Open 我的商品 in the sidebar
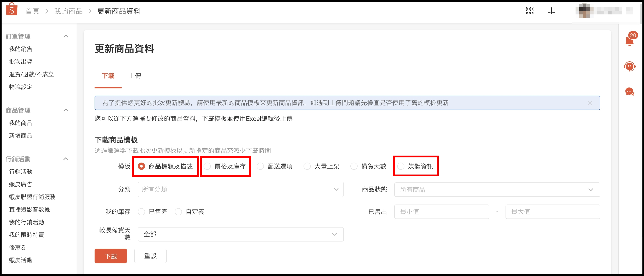 pyautogui.click(x=21, y=123)
